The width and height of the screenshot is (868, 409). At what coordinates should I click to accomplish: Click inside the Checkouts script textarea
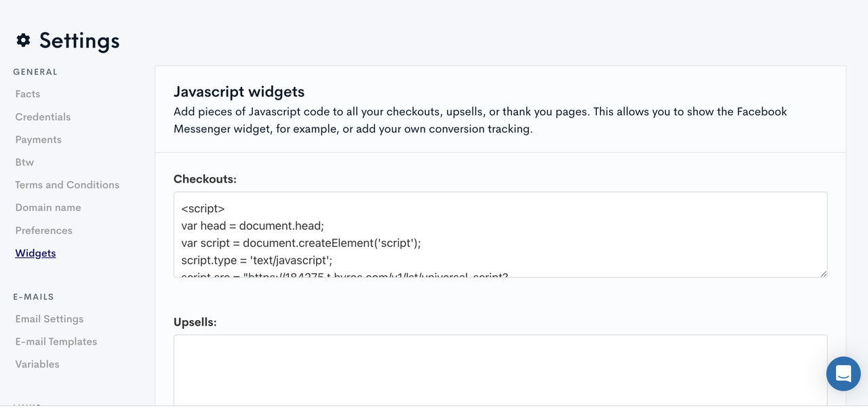click(475, 234)
